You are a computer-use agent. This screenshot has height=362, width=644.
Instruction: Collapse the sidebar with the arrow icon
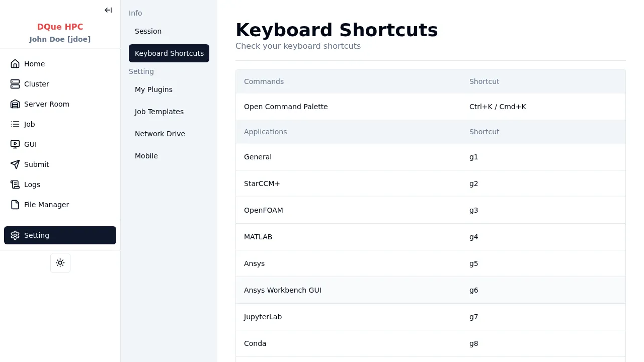pyautogui.click(x=108, y=10)
